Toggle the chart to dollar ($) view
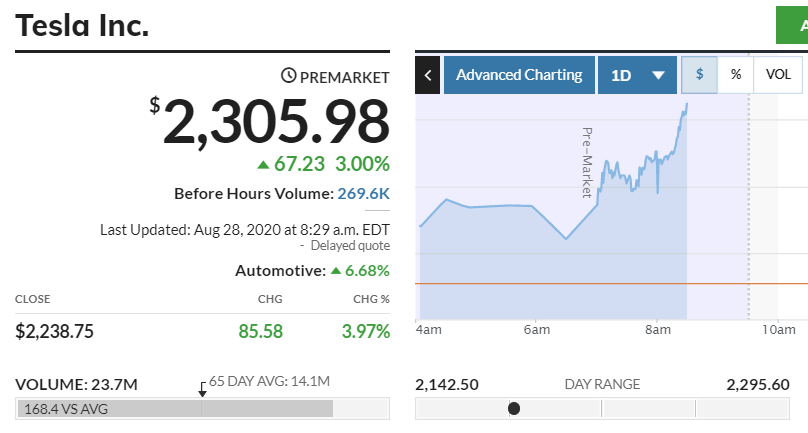 700,75
